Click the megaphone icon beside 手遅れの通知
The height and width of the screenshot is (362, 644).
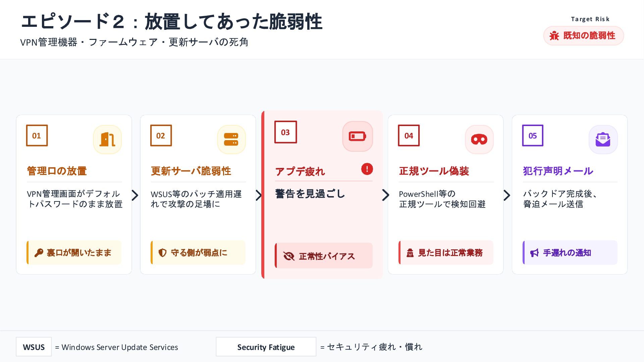(x=534, y=253)
